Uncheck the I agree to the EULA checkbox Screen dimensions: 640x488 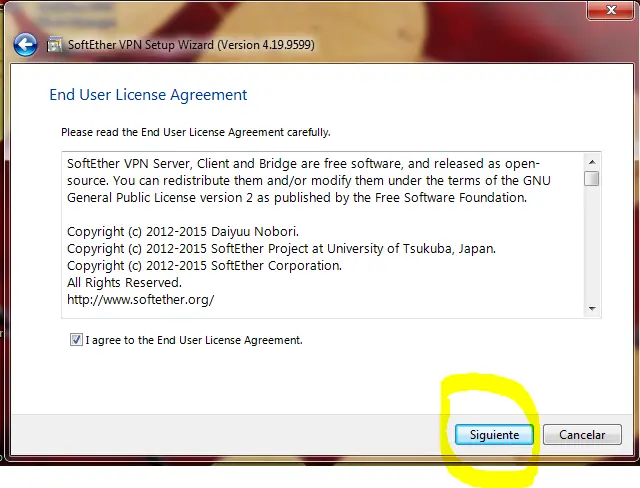(x=76, y=339)
